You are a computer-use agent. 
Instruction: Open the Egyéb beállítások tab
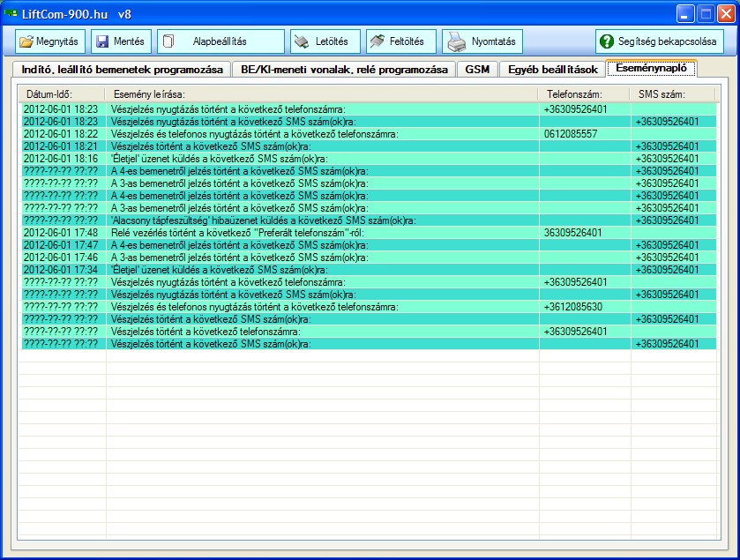point(553,70)
